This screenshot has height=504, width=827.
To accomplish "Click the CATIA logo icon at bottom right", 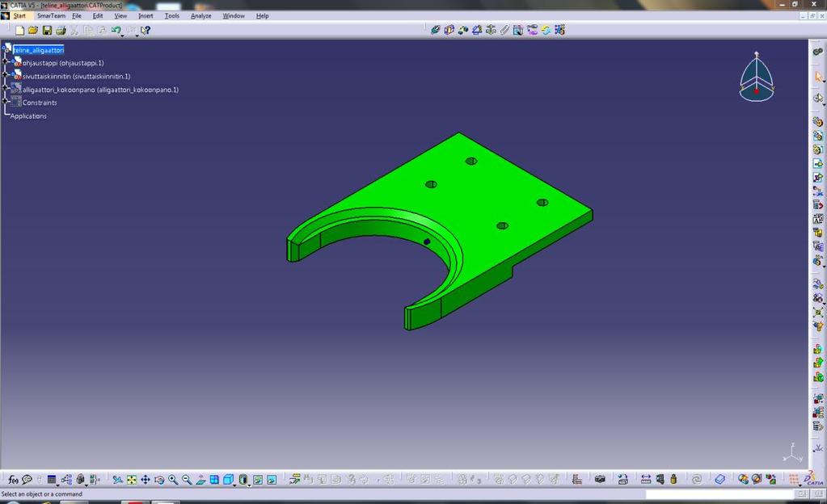I will coord(812,479).
